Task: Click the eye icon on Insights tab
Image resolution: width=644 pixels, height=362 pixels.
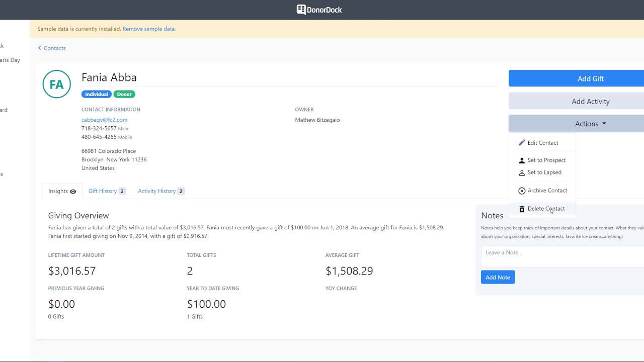Action: point(73,192)
